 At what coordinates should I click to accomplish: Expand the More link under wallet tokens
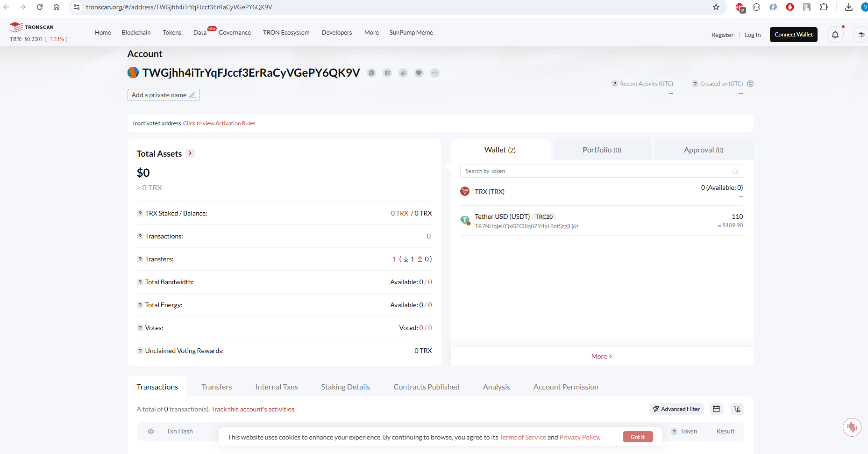tap(601, 356)
